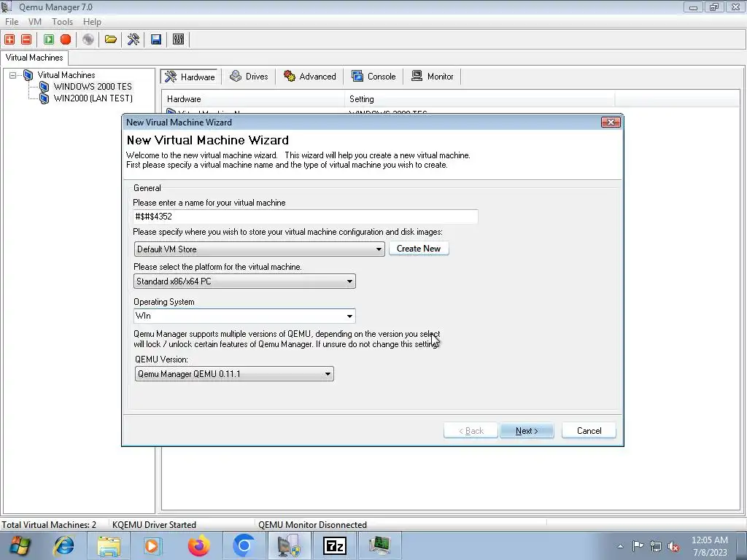Close the New Virtual Machine Wizard dialog
Viewport: 747px width, 560px height.
[x=611, y=122]
